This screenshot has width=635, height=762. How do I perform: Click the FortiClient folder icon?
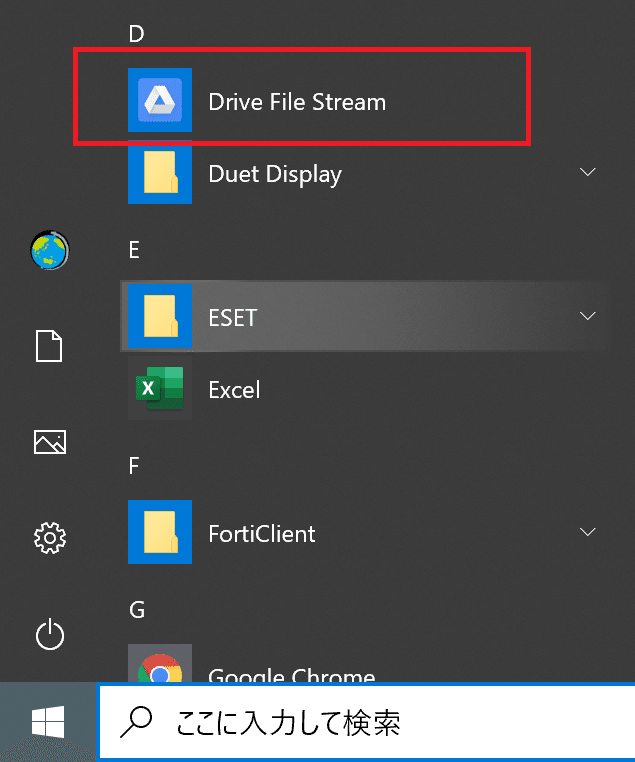pos(160,532)
